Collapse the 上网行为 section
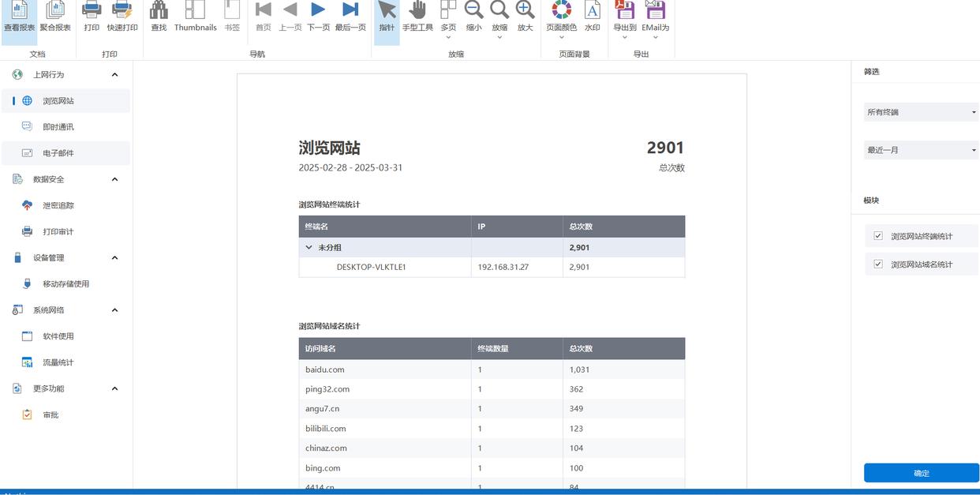Image resolution: width=980 pixels, height=495 pixels. click(x=114, y=75)
